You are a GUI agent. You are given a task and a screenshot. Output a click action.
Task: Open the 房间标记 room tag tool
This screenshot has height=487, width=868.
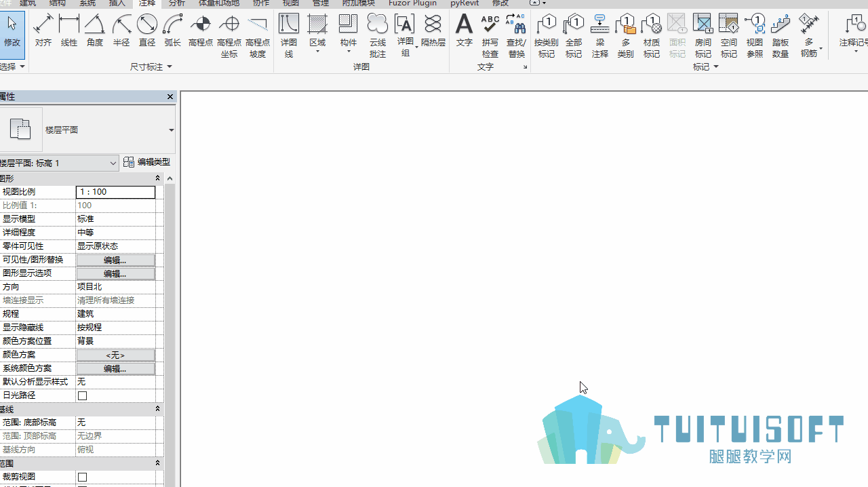[x=703, y=35]
